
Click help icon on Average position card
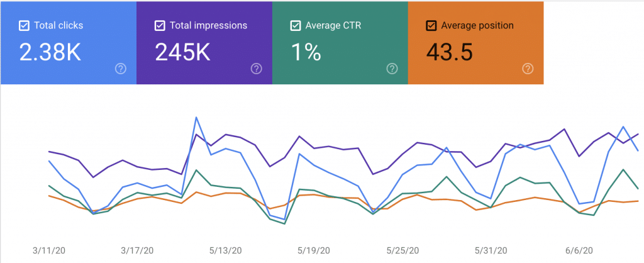528,69
